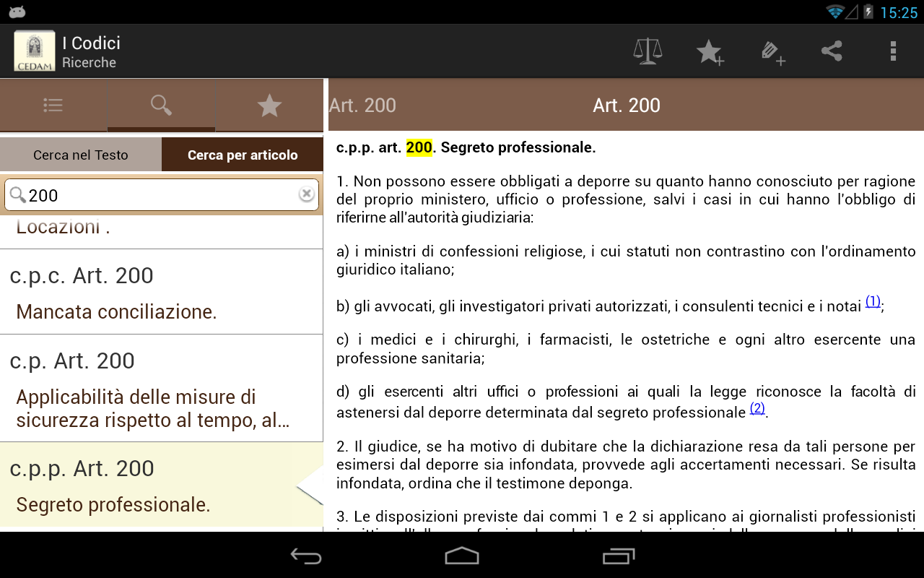
Task: Share the article via share icon
Action: (832, 51)
